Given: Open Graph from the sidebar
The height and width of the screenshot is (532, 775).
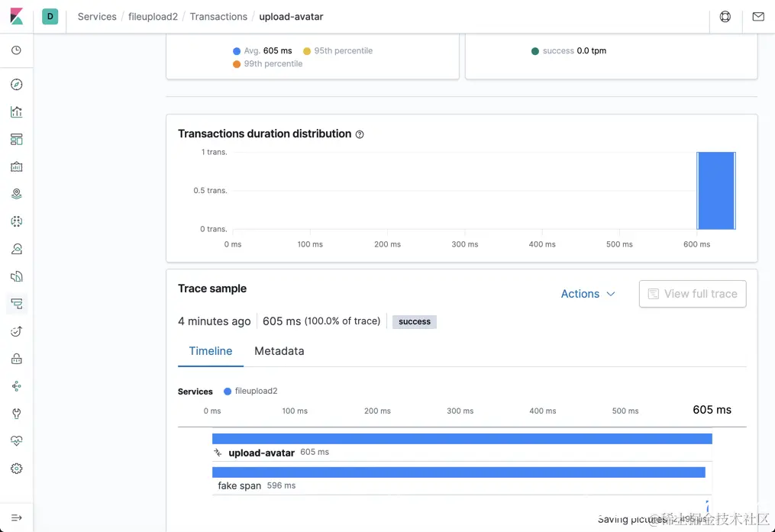Looking at the screenshot, I should [16, 386].
